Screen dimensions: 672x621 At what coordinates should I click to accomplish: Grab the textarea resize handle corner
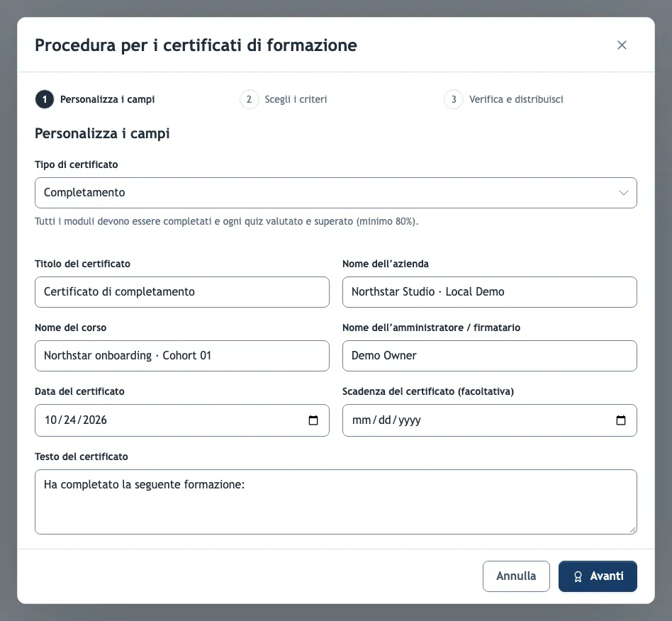[x=632, y=530]
